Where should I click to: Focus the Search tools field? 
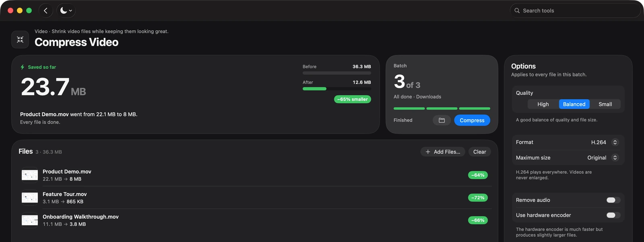click(x=575, y=10)
